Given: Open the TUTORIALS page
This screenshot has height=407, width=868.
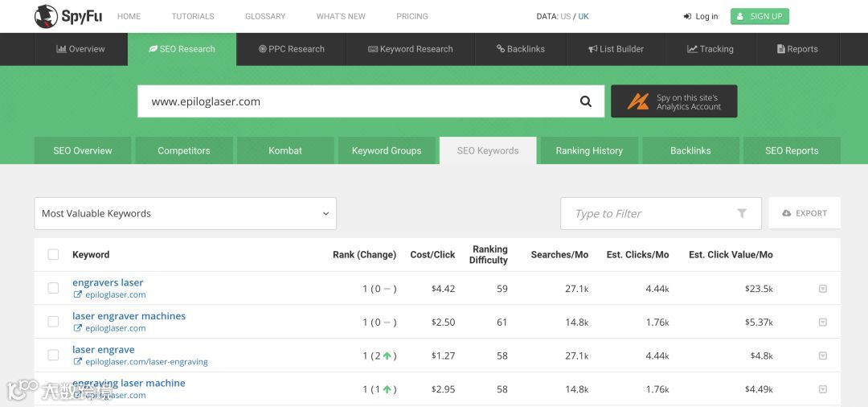Looking at the screenshot, I should (x=193, y=16).
